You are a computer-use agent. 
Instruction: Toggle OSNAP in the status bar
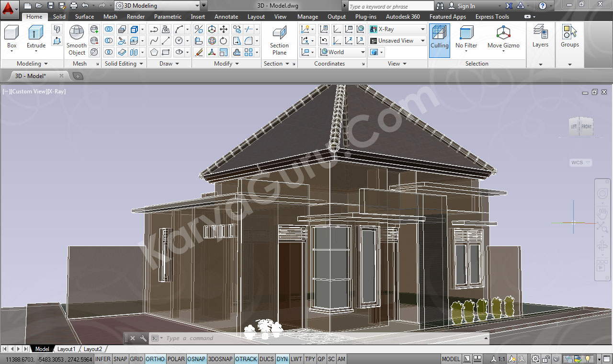point(196,359)
